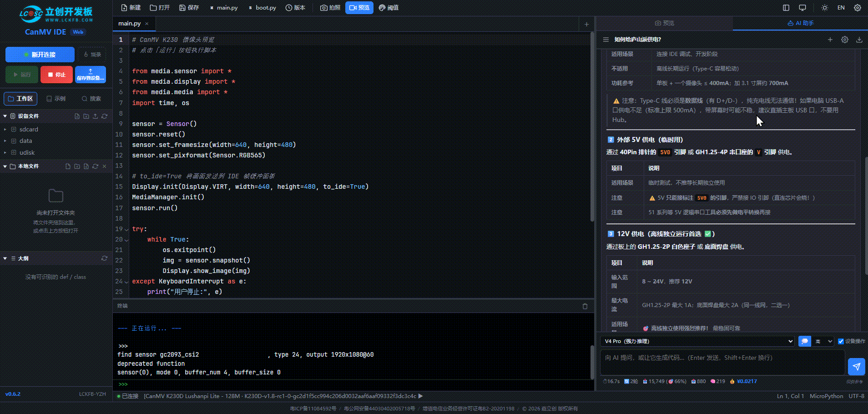Click the monitor display icon

coord(802,8)
